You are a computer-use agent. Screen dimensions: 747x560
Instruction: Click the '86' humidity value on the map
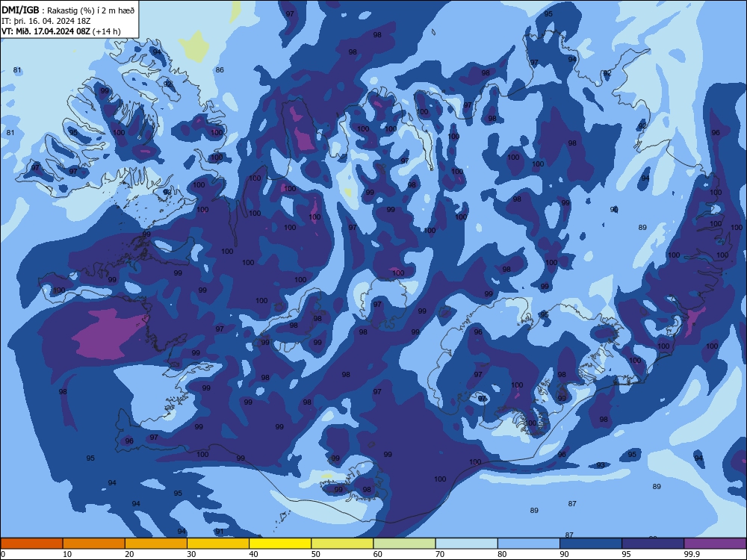pos(220,70)
